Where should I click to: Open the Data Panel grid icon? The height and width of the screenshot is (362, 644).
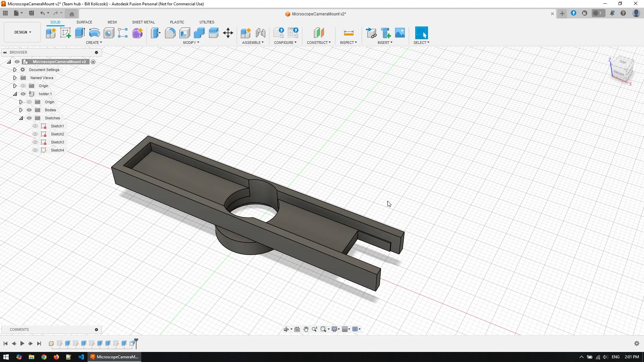click(5, 13)
